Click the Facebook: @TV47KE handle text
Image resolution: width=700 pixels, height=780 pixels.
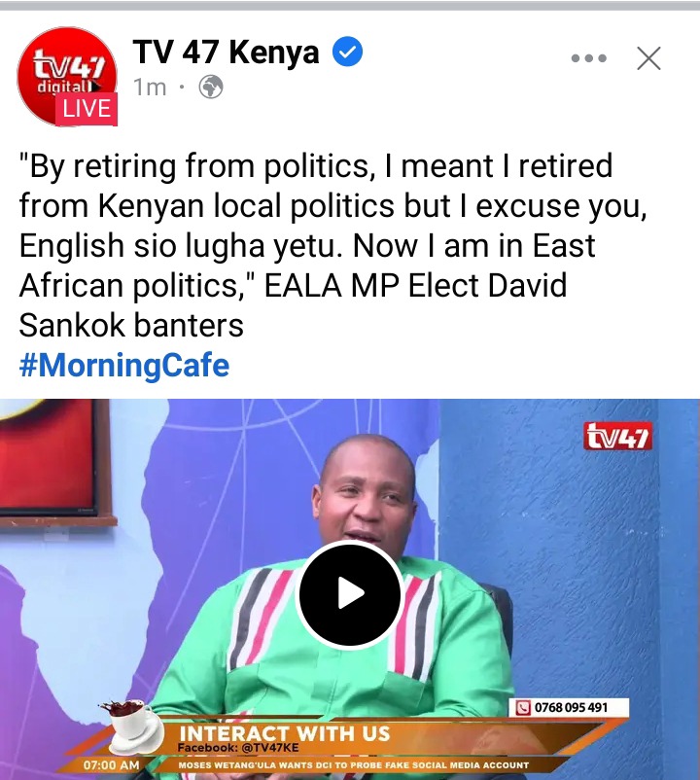(x=238, y=748)
